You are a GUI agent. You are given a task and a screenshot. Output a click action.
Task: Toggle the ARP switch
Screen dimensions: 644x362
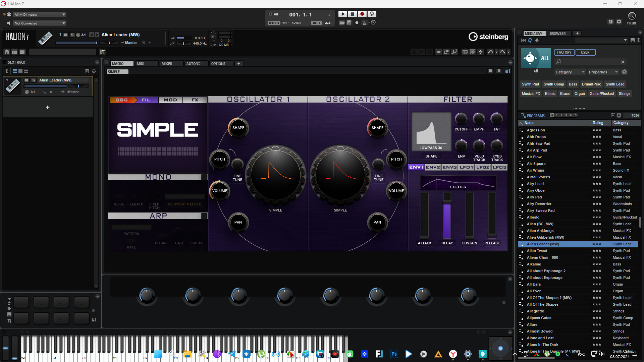pyautogui.click(x=204, y=216)
